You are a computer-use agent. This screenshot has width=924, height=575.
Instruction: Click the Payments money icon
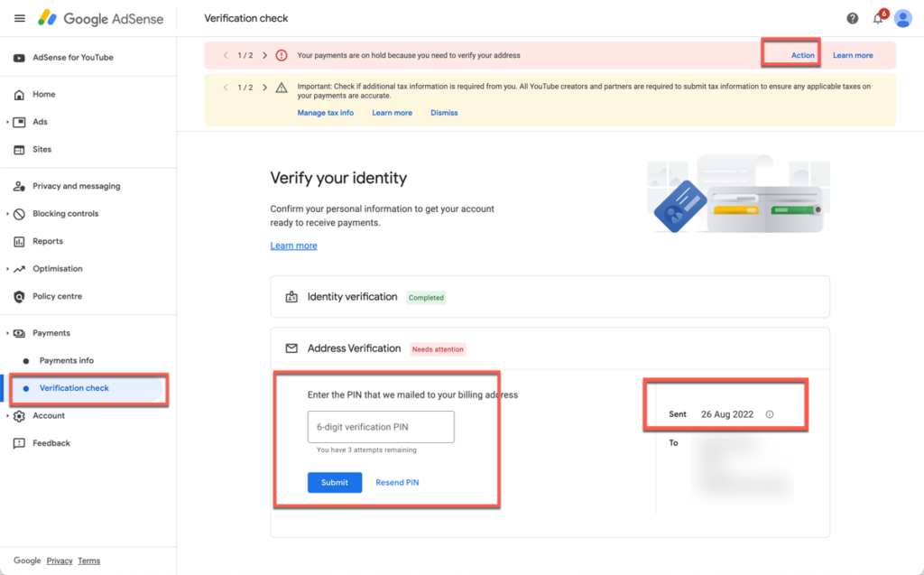pos(20,333)
